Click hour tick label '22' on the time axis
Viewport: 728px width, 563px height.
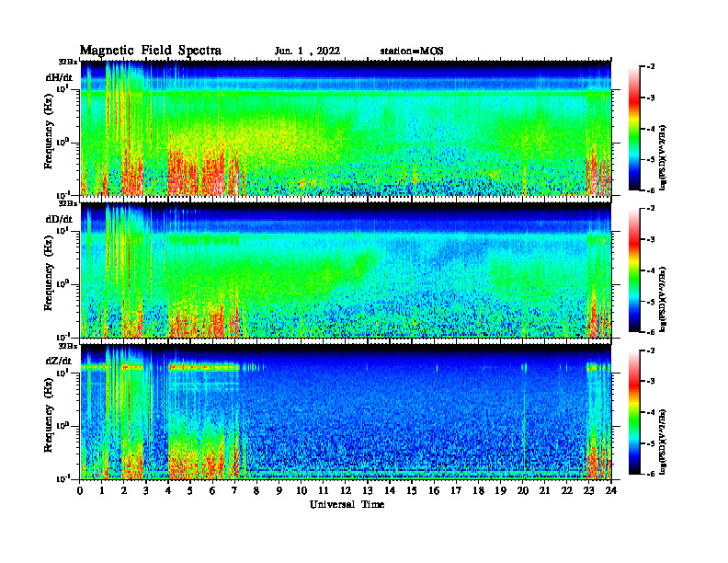[x=567, y=490]
